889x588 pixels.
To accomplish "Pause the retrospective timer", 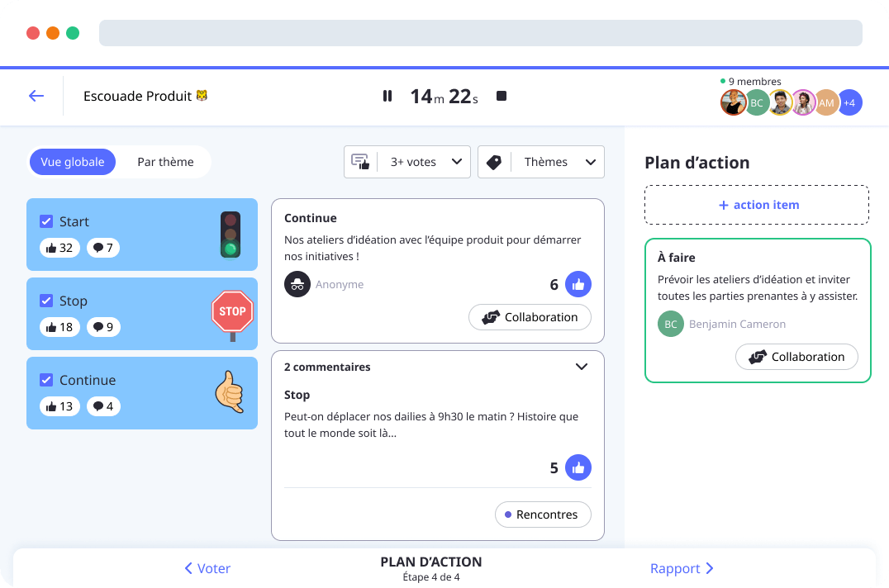I will point(387,96).
